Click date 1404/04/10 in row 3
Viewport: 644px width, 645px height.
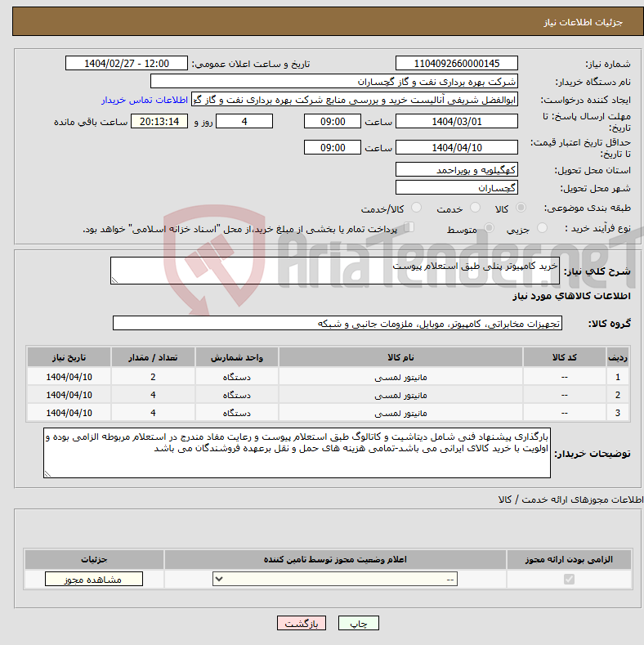point(69,413)
